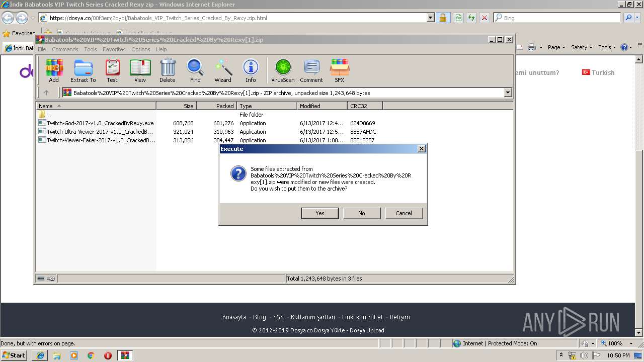
Task: Click the View file icon
Action: (140, 70)
